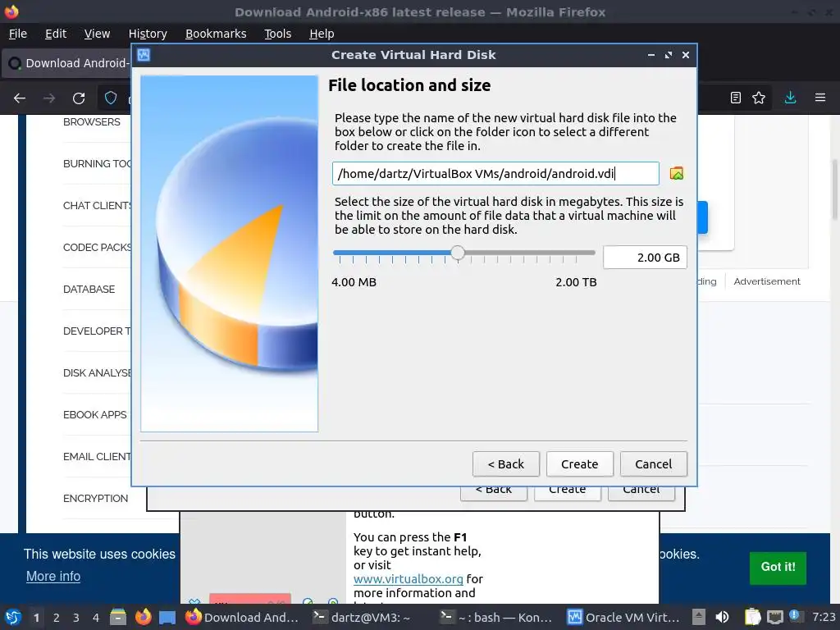The height and width of the screenshot is (630, 840).
Task: Minimize the Create Virtual Hard Disk dialog
Action: (651, 55)
